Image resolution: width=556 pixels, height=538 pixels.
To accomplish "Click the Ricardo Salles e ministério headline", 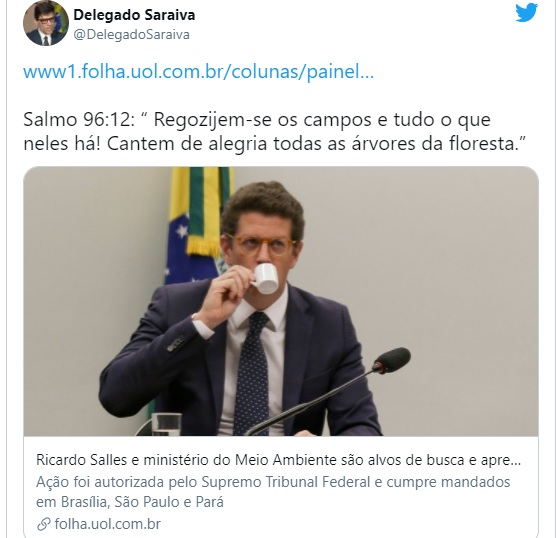I will [278, 460].
